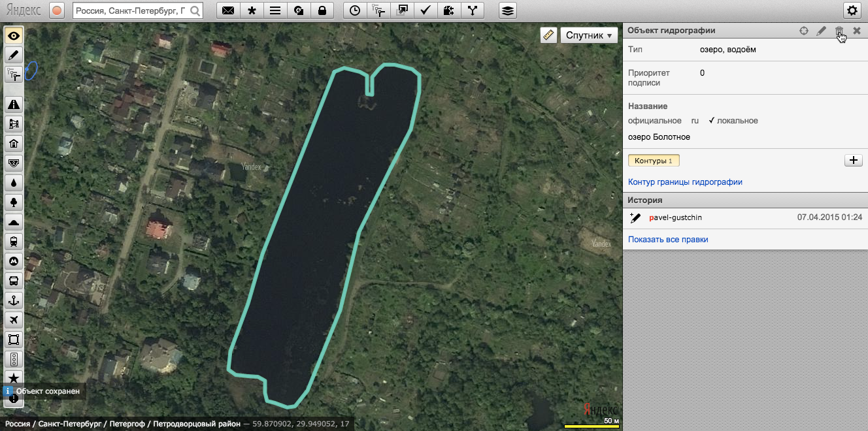The image size is (868, 431).
Task: Click the Петергоф breadcrumb
Action: point(127,424)
